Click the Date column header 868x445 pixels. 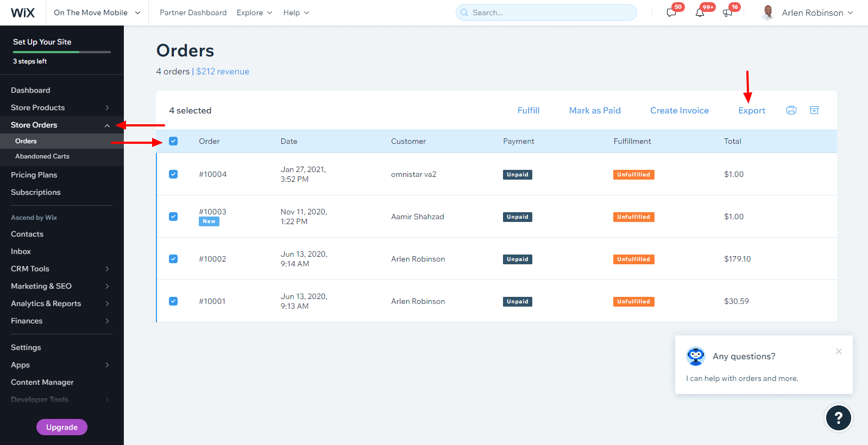point(289,141)
